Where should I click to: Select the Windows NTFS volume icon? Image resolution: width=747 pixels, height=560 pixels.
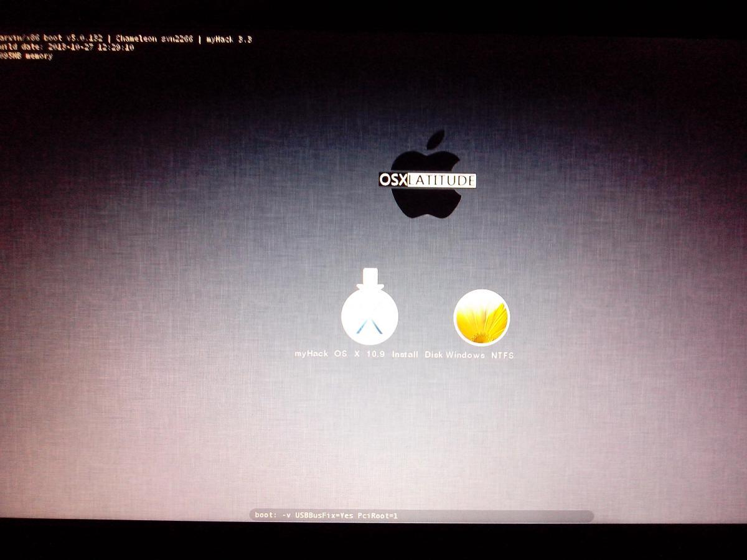tap(481, 317)
